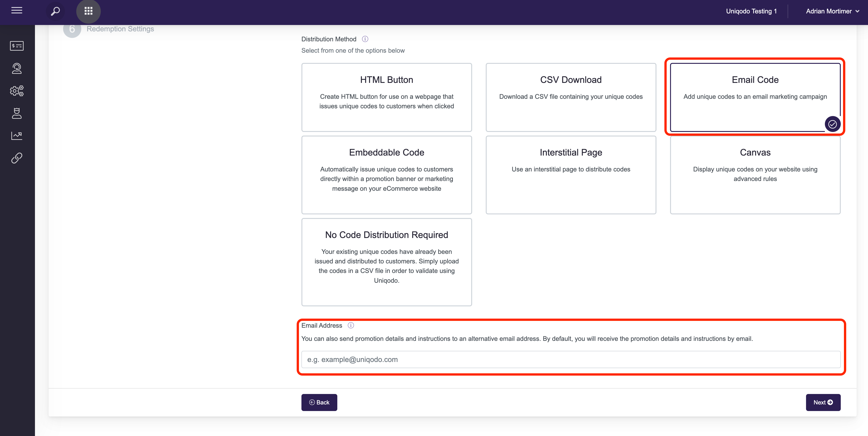Open the links chain sidebar icon
868x436 pixels.
17,158
